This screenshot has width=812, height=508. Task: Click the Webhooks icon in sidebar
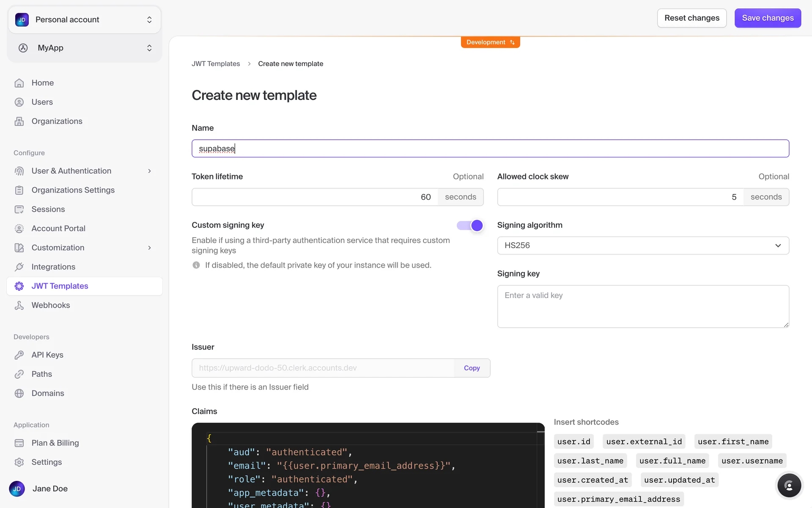[19, 305]
